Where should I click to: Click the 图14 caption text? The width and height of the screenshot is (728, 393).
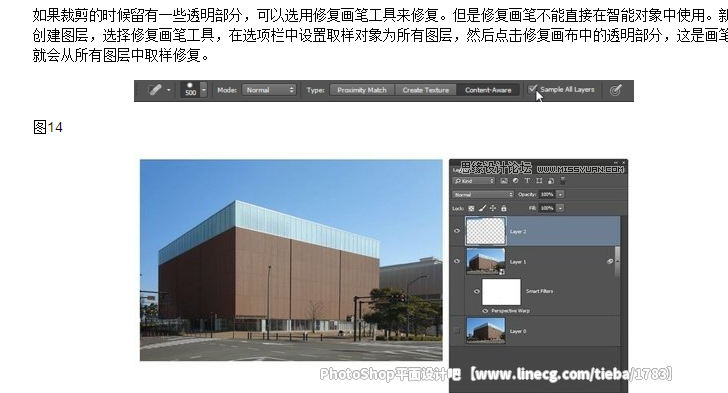(x=47, y=127)
